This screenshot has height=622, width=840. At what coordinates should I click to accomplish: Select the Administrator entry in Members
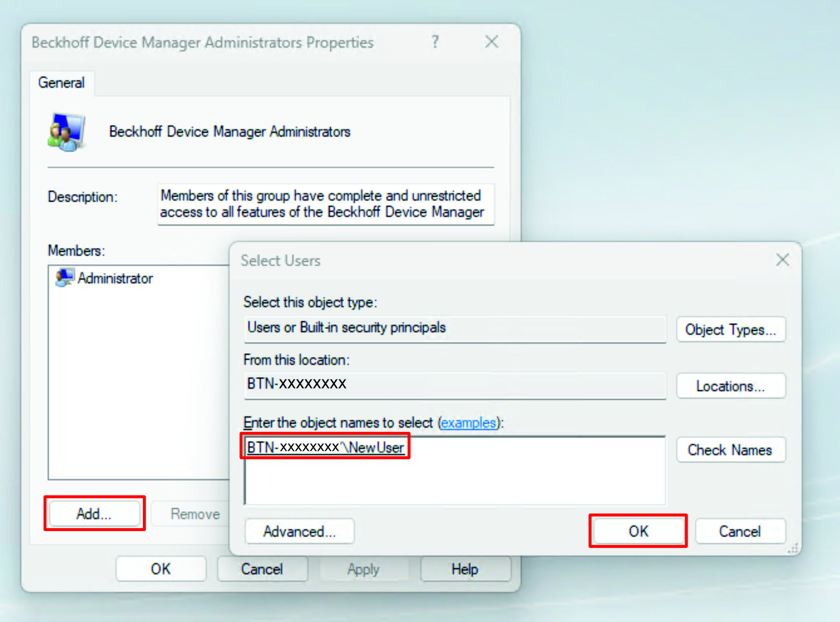click(x=104, y=278)
